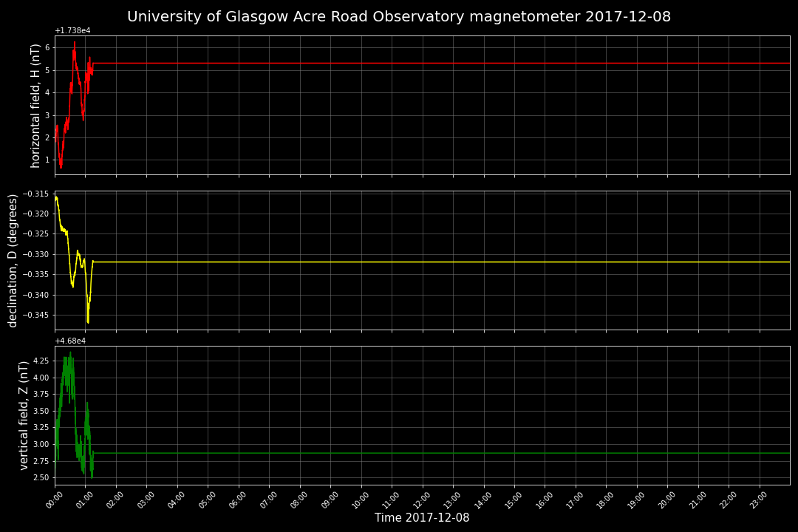Click the Z-axis tick label '3.50'
798x532 pixels.
pos(41,411)
